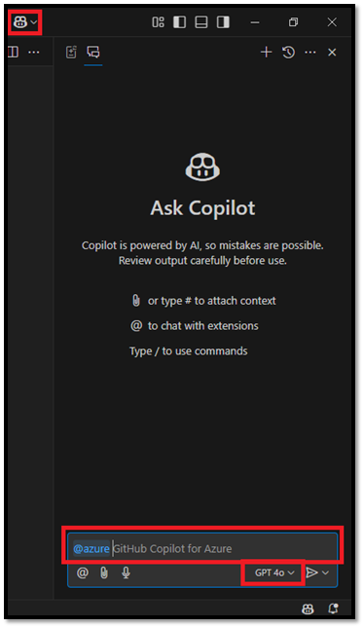
Task: Close the Copilot chat panel
Action: (332, 53)
